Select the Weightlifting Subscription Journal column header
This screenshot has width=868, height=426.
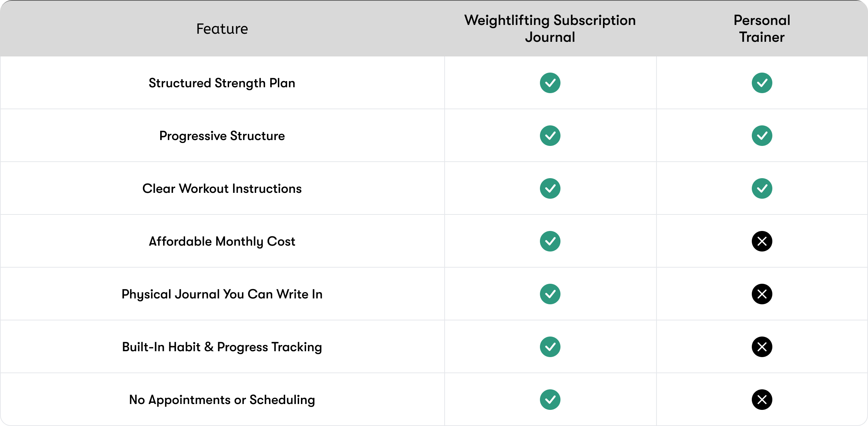tap(550, 29)
